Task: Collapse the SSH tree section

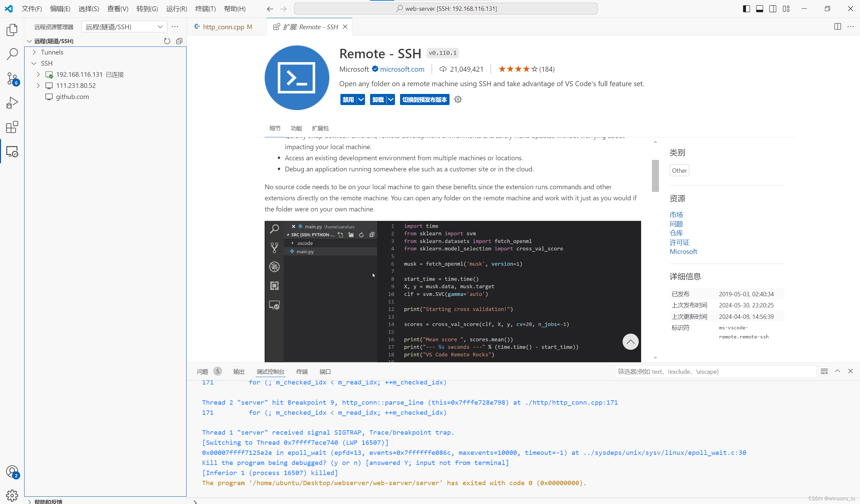Action: tap(33, 63)
